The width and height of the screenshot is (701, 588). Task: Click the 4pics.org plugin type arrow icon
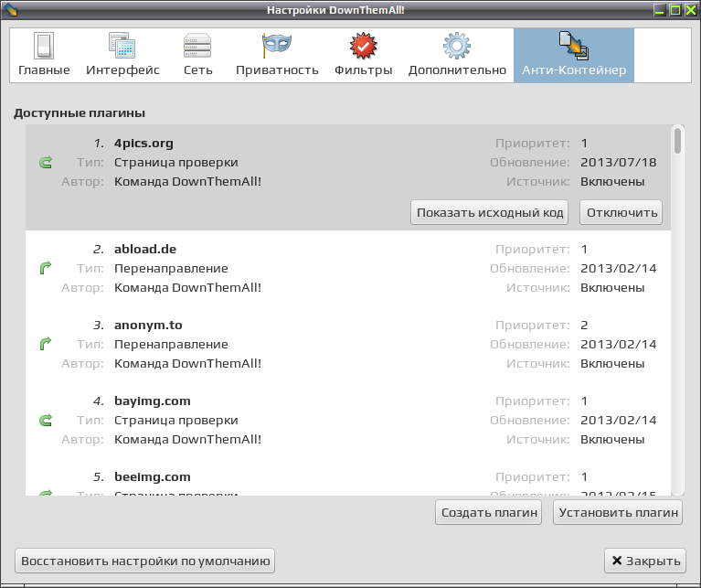click(46, 162)
